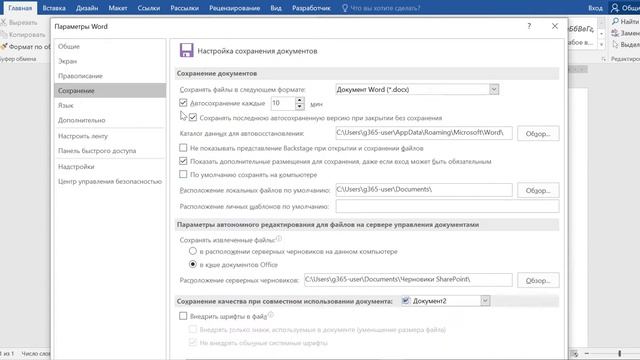Screen dimensions: 640x360
Task: Open the Надстройки category
Action: coord(110,167)
